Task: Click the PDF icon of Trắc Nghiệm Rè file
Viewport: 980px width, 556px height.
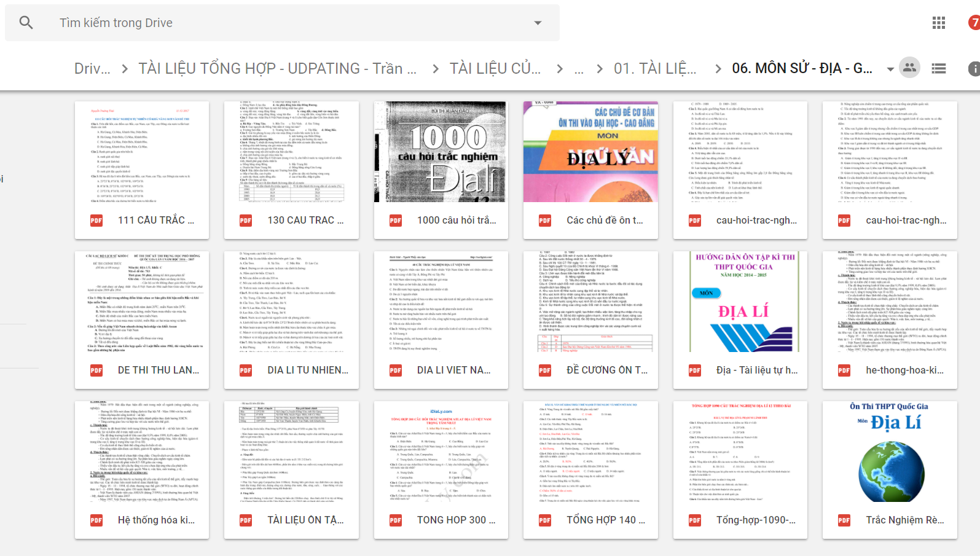Action: [x=844, y=520]
